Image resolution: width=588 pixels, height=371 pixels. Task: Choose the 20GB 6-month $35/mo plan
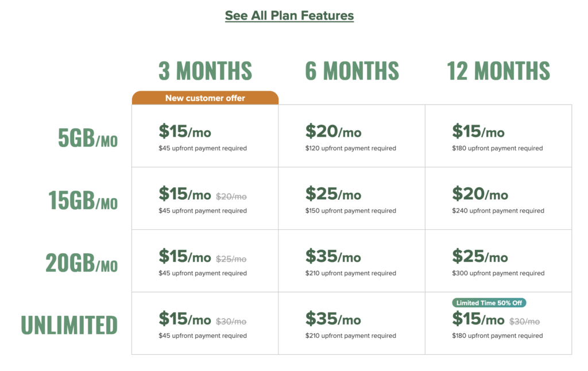pyautogui.click(x=352, y=261)
